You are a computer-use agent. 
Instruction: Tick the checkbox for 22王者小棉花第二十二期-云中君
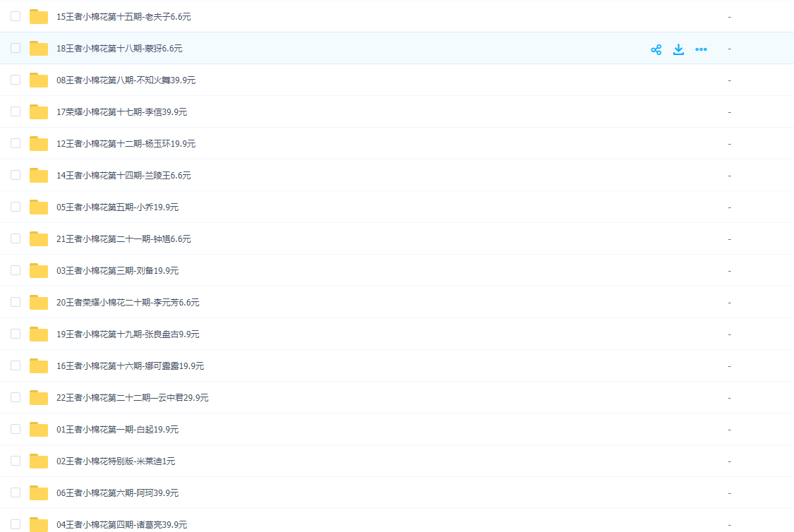pyautogui.click(x=16, y=397)
